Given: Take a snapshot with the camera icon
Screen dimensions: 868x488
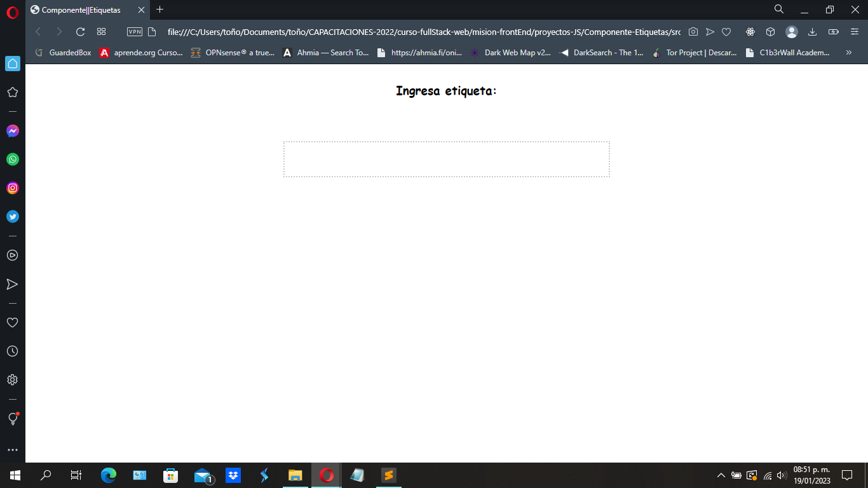Looking at the screenshot, I should pyautogui.click(x=693, y=32).
